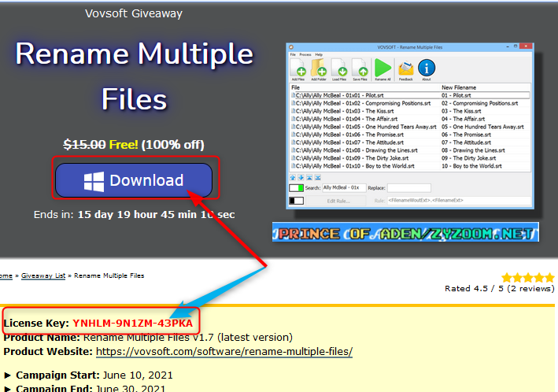Toggle the green Search switch
Screen dimensions: 558x392
(296, 188)
